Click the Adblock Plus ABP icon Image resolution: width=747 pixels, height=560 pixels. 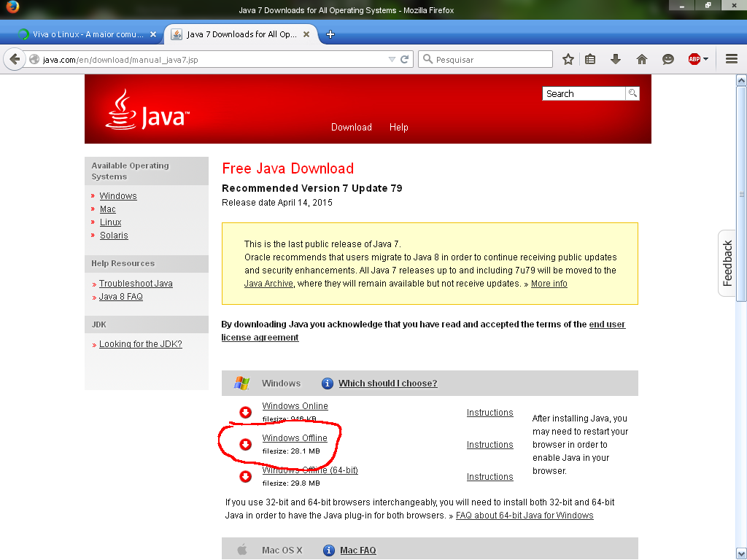point(694,60)
